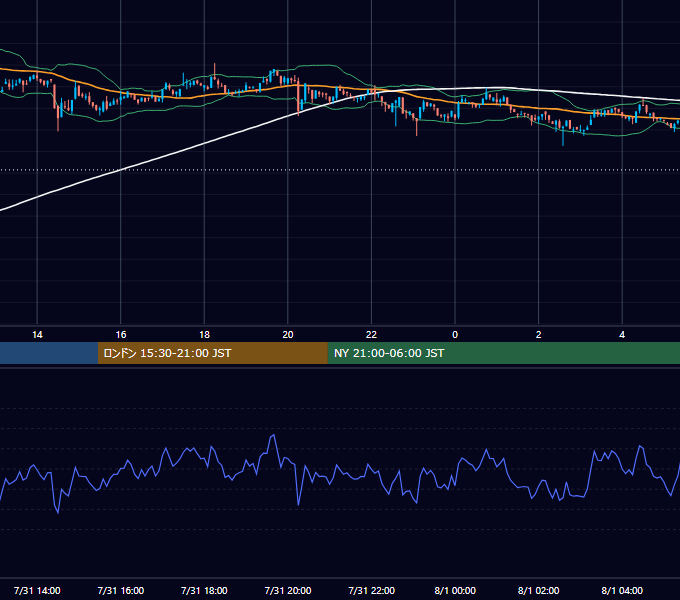Screen dimensions: 680x600
Task: Click the hour label 0 on upper axis
Action: point(455,335)
